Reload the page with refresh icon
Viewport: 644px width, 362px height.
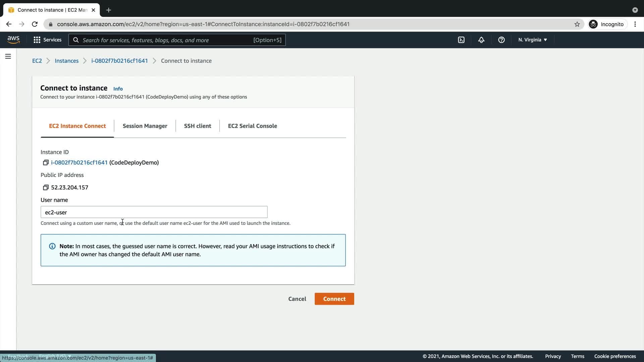pyautogui.click(x=35, y=24)
